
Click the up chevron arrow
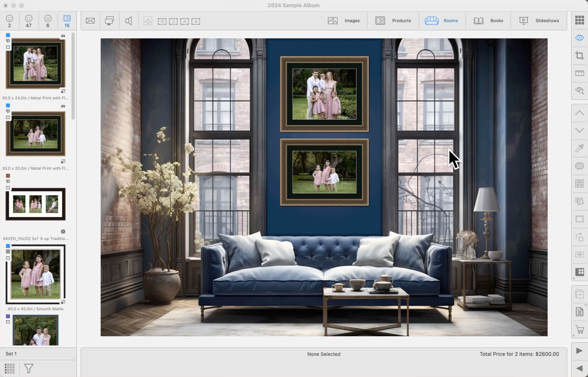[x=579, y=113]
